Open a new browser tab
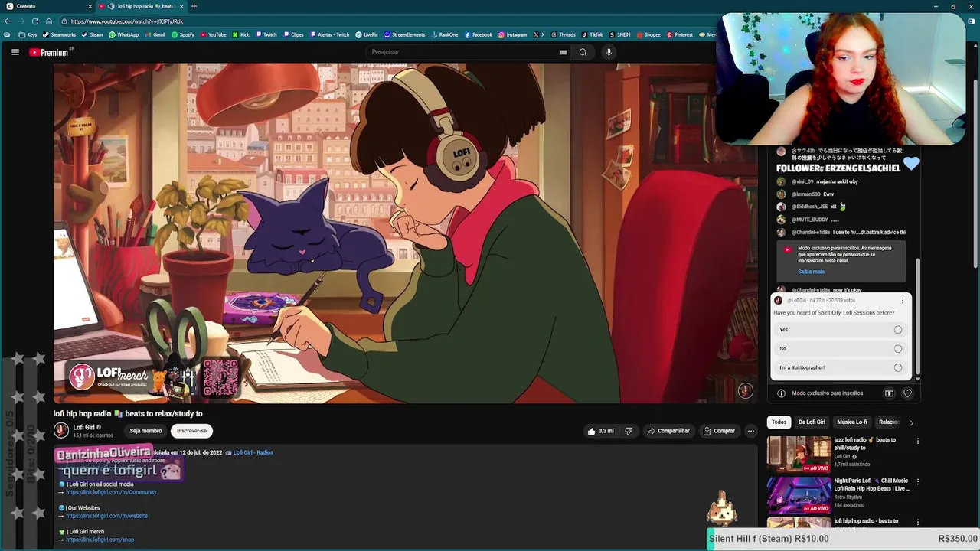 coord(194,6)
